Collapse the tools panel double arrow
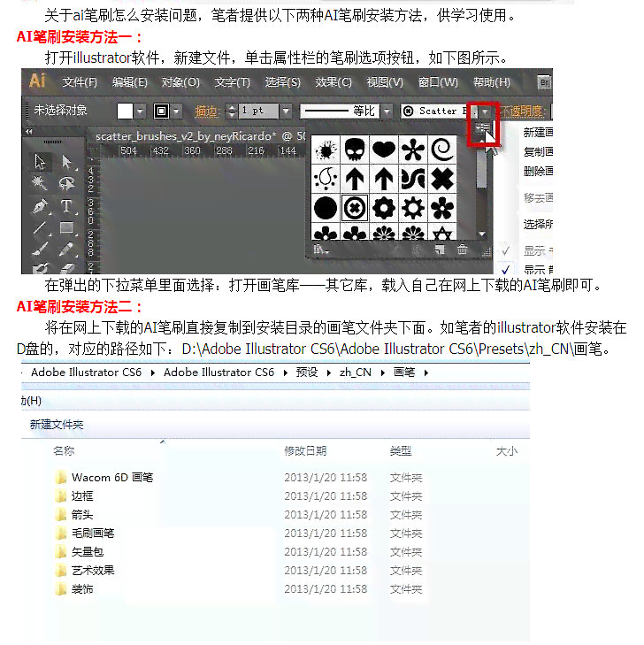Viewport: 644px width, 645px height. point(29,132)
